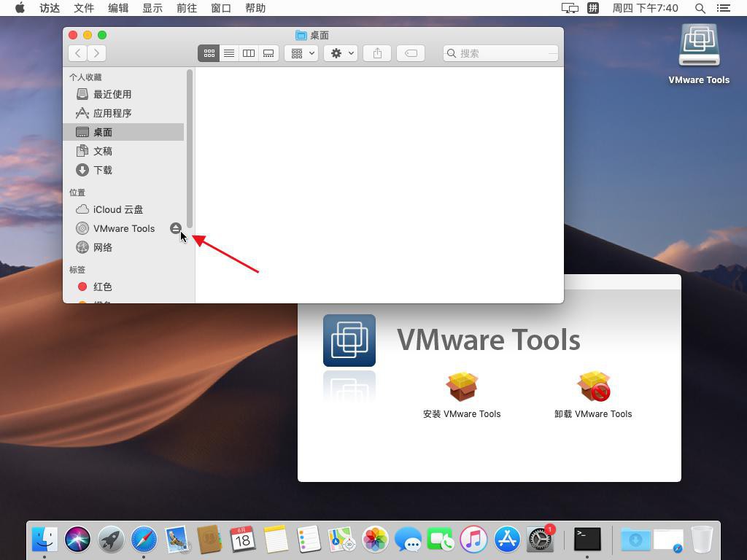Open the 显示 menu
This screenshot has height=560, width=747.
[152, 8]
